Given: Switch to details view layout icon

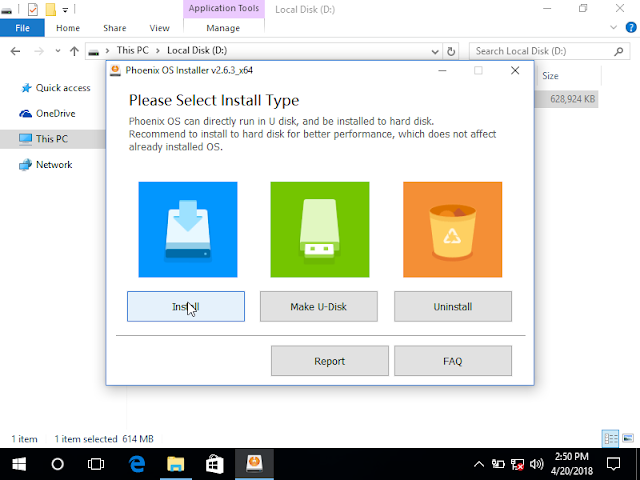Looking at the screenshot, I should pyautogui.click(x=611, y=439).
